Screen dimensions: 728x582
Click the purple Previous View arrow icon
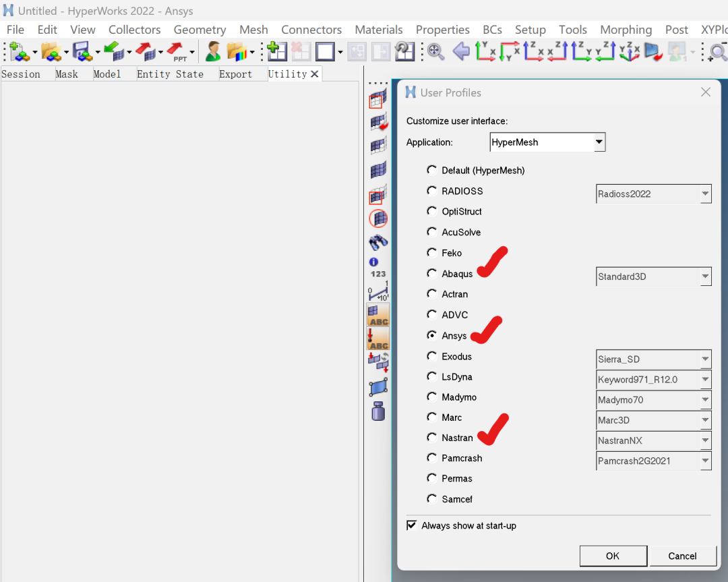point(461,51)
